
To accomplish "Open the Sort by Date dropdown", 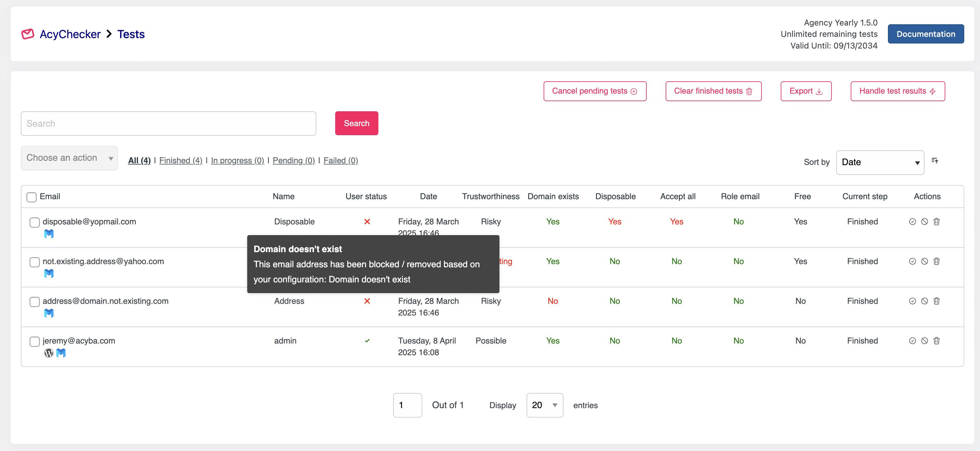I will (880, 162).
